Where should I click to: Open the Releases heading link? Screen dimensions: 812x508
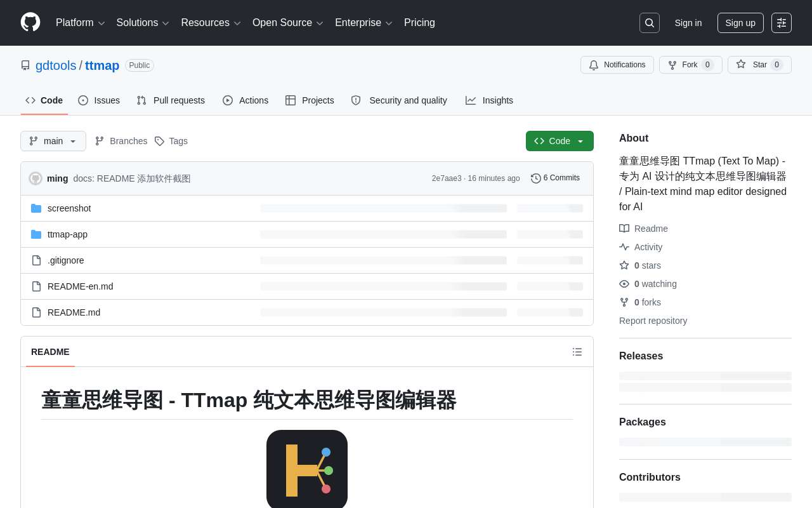641,356
